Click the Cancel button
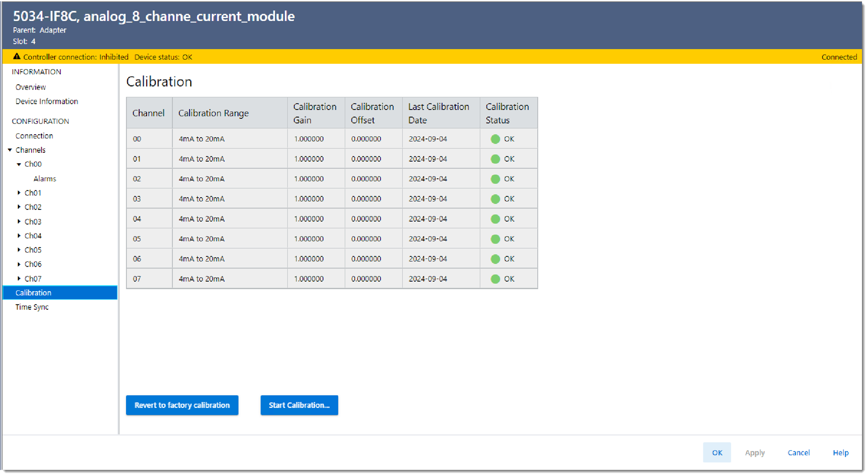The height and width of the screenshot is (476, 868). [798, 453]
